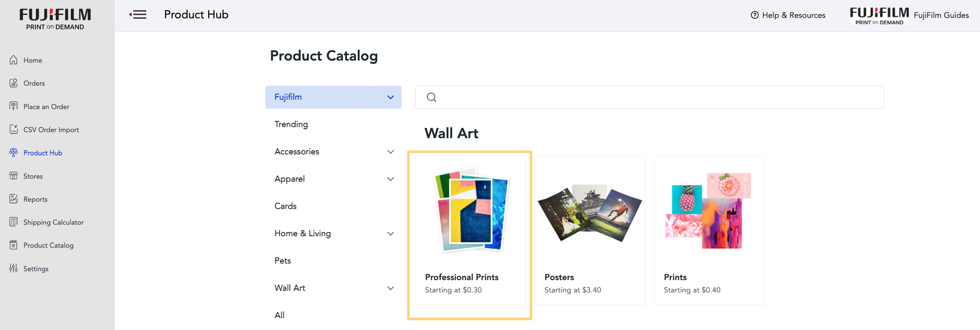Select the CSV Order Import icon
980x330 pixels.
click(x=14, y=129)
